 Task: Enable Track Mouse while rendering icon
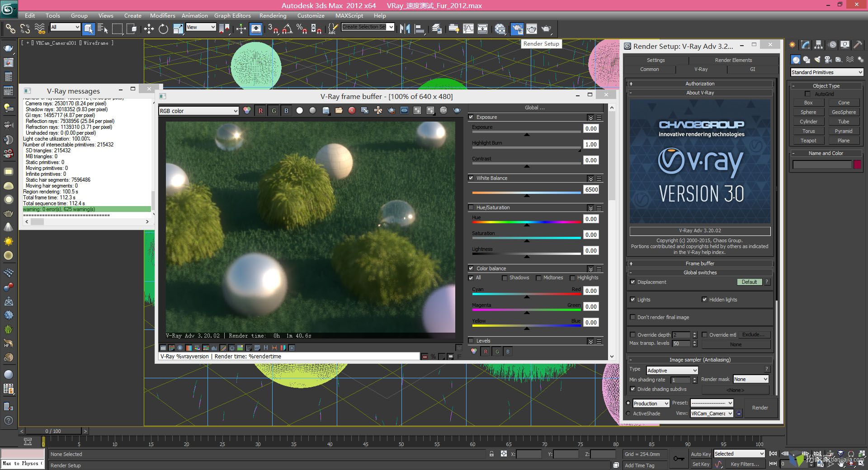coord(378,111)
